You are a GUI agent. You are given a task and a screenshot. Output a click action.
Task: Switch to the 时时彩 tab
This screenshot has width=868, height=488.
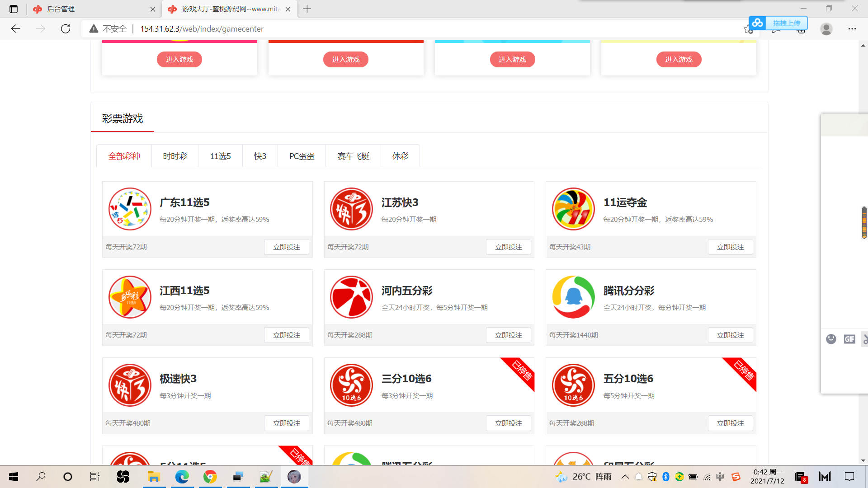point(175,156)
